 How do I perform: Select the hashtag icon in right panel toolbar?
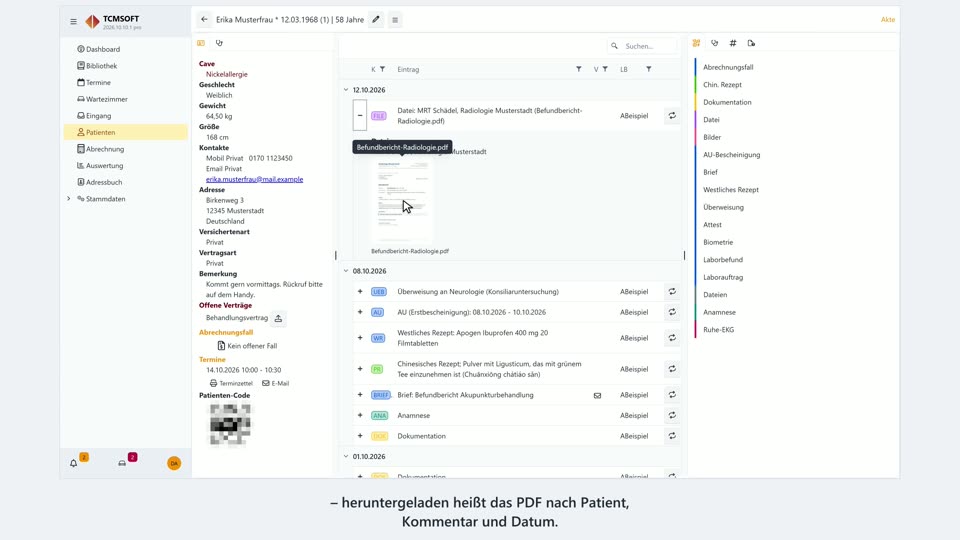(733, 43)
